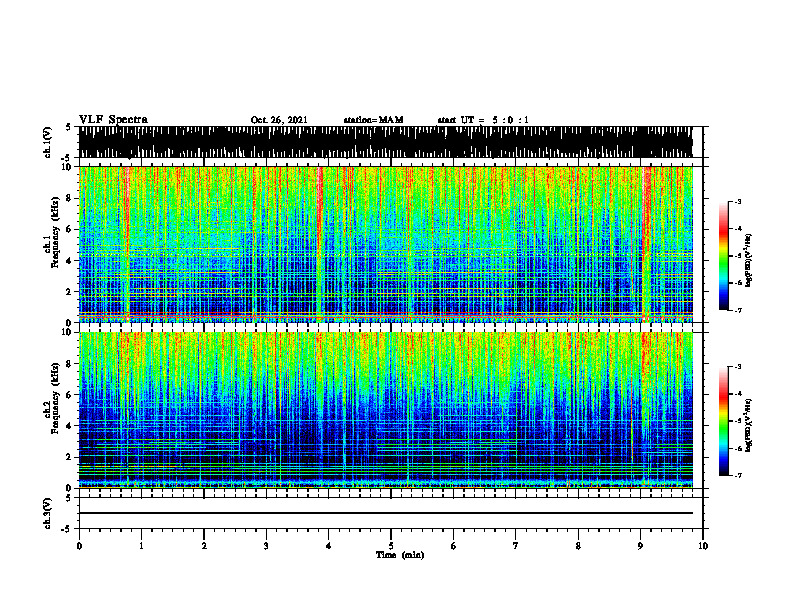Select the "start UT = 5 : 0 : 1" label
792x612 pixels.
click(483, 120)
